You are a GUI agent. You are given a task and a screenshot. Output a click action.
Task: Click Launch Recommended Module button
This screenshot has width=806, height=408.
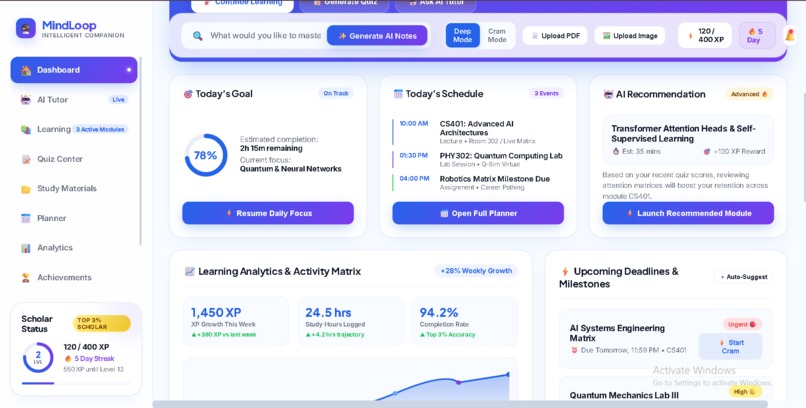688,213
